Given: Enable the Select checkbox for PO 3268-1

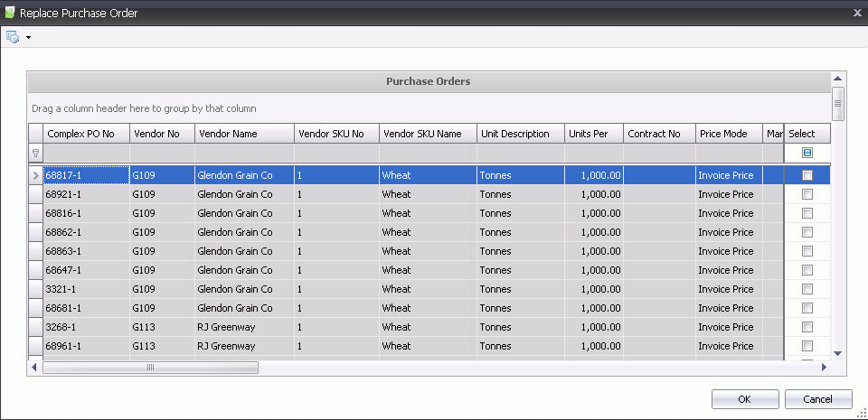Looking at the screenshot, I should click(807, 327).
